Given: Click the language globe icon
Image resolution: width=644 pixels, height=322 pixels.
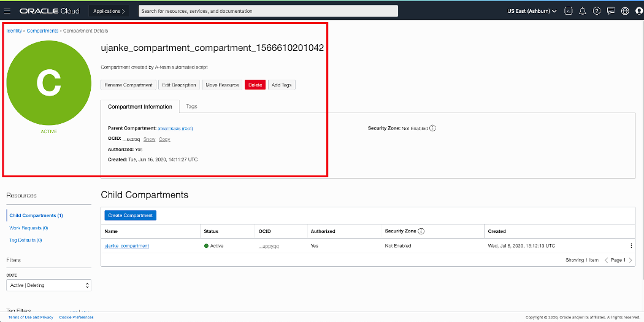Looking at the screenshot, I should pos(625,11).
